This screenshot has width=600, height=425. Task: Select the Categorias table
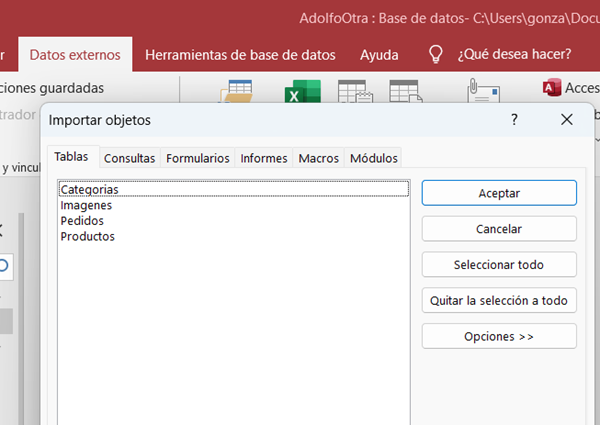[x=89, y=189]
